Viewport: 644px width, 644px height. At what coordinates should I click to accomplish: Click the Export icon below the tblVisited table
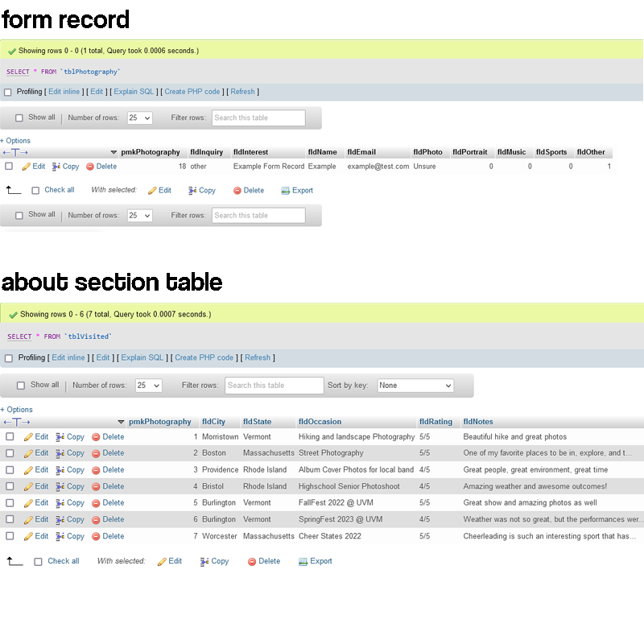303,562
